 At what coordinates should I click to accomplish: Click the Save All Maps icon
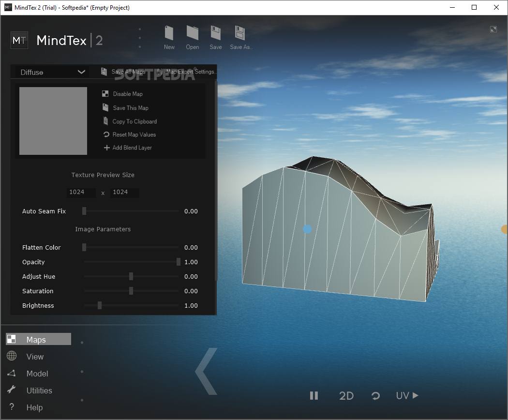pos(104,72)
